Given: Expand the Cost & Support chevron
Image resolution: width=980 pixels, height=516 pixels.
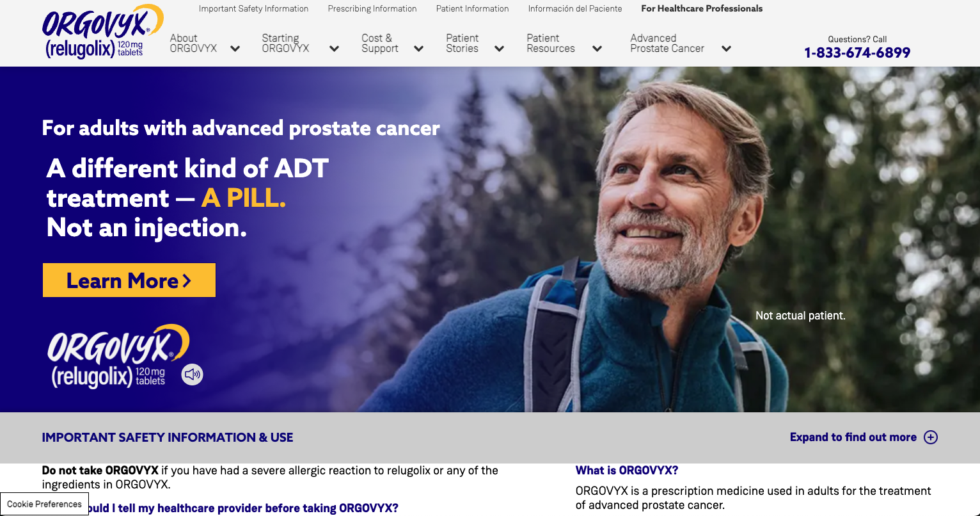Looking at the screenshot, I should click(418, 49).
